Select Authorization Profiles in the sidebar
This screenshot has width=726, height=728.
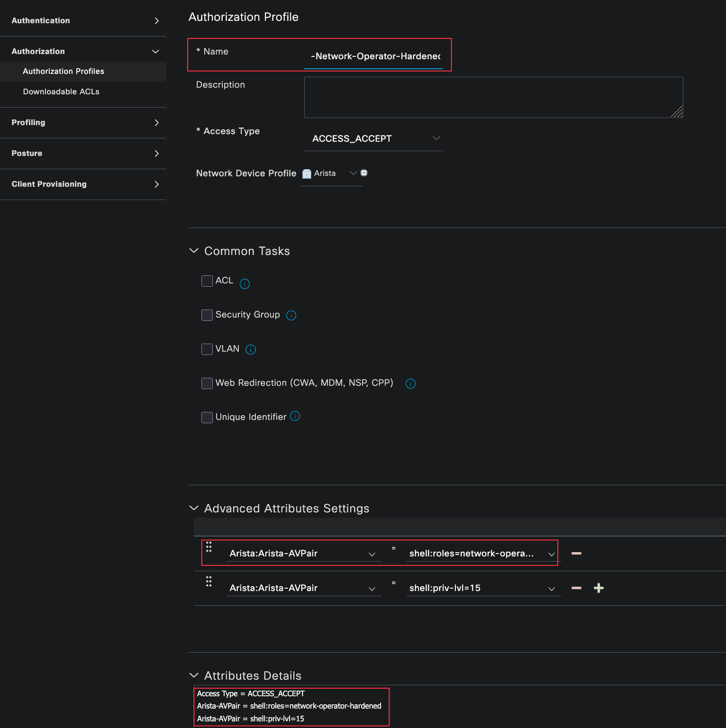click(64, 71)
